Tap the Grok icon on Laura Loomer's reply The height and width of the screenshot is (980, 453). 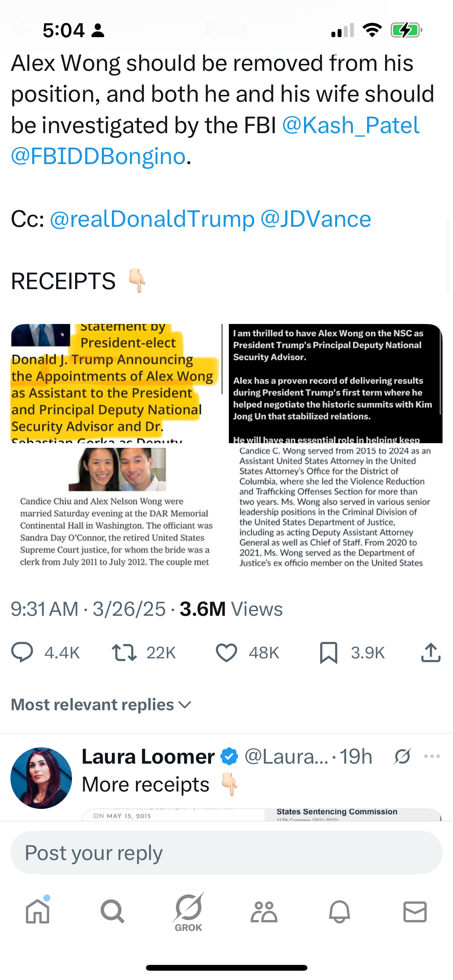pyautogui.click(x=402, y=756)
